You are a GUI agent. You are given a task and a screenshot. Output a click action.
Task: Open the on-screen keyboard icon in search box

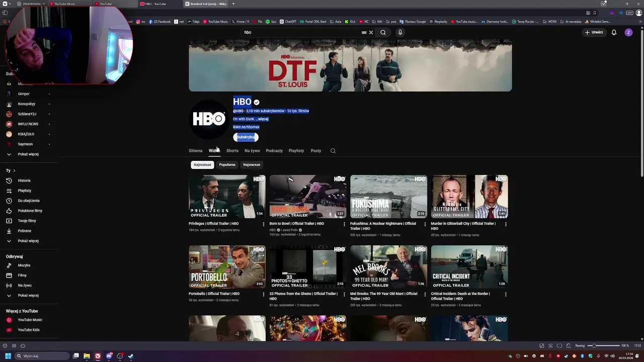364,32
